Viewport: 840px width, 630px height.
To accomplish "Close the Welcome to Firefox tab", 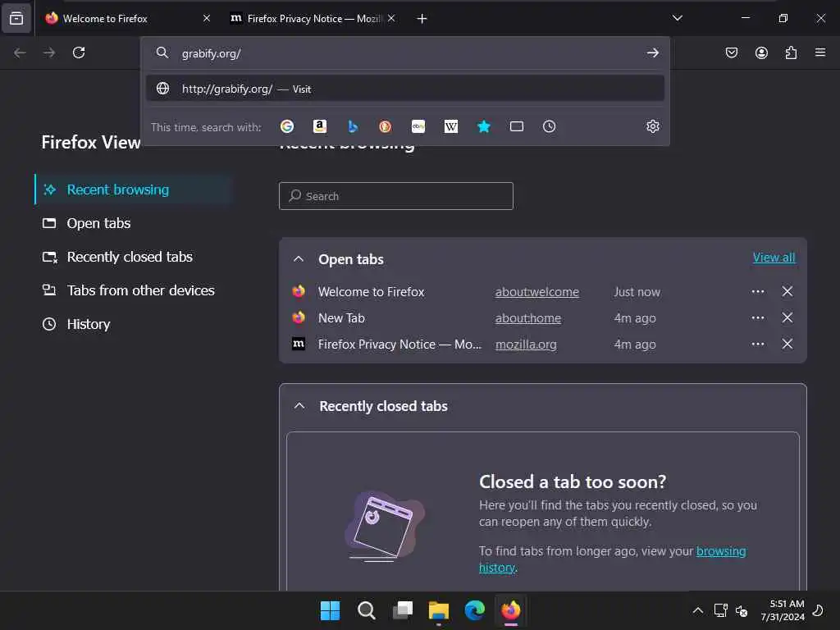I will [207, 18].
